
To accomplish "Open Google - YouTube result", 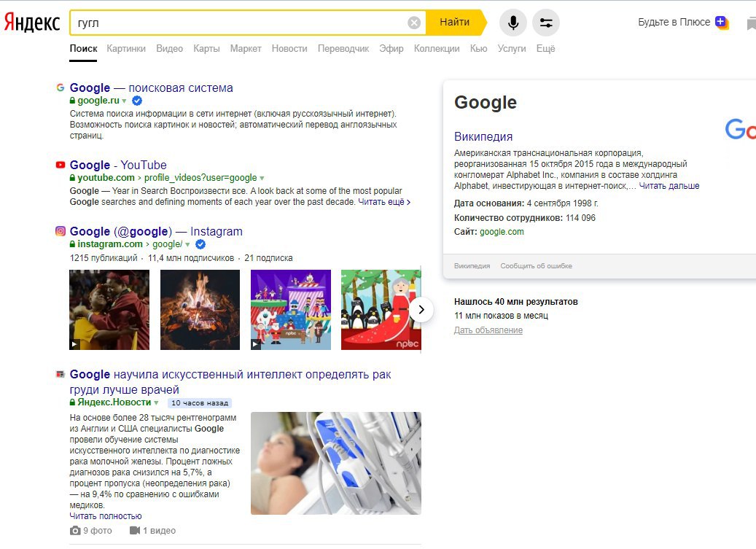I will 118,165.
